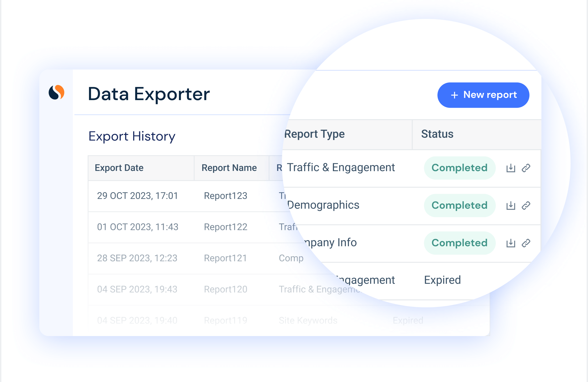Download the Traffic & Engagement completed report
The width and height of the screenshot is (588, 382).
coord(510,168)
